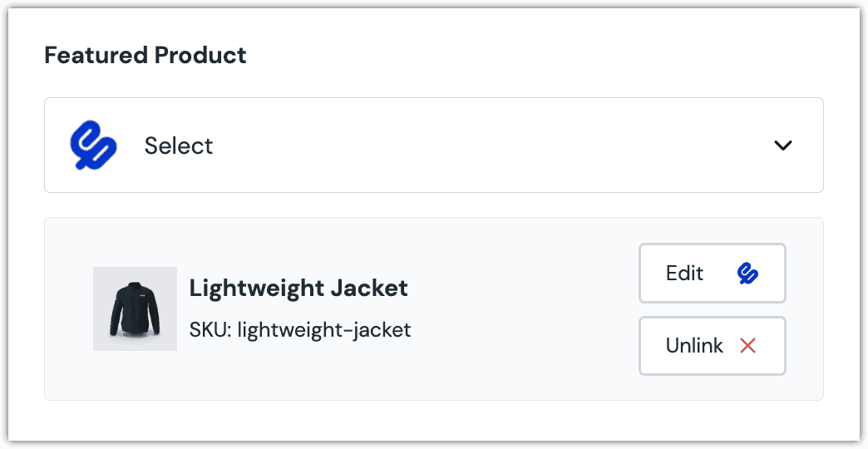
Task: Open the jacket product thumbnail image
Action: (135, 308)
